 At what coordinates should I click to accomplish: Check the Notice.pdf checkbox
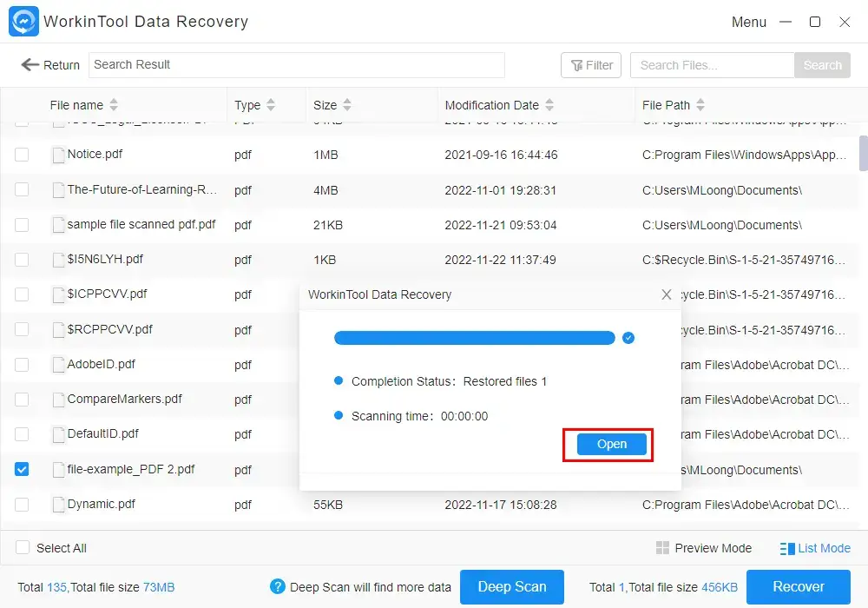point(22,155)
